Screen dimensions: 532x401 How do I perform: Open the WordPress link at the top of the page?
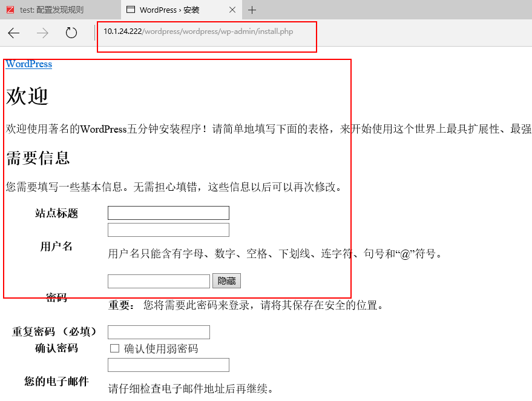[29, 64]
